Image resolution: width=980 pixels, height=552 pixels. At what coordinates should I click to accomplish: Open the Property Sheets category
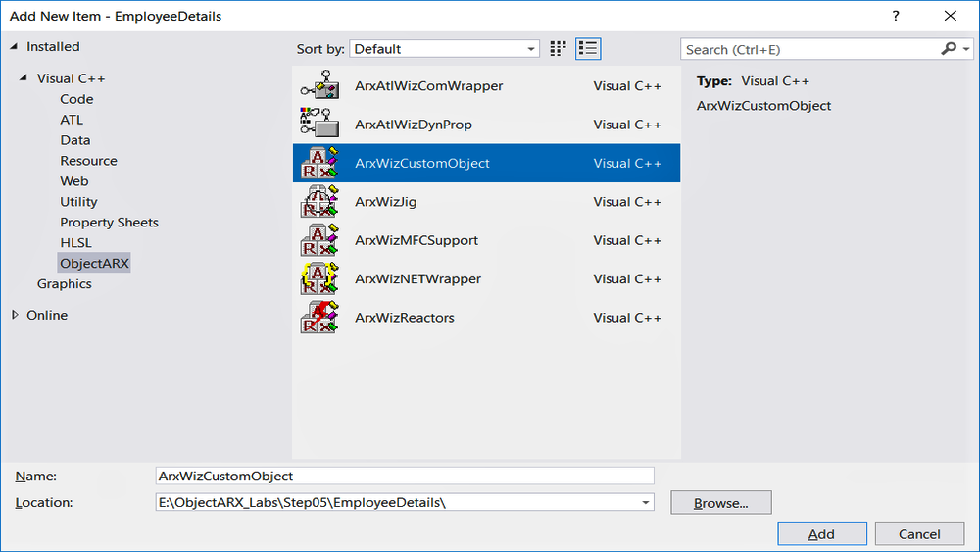110,222
